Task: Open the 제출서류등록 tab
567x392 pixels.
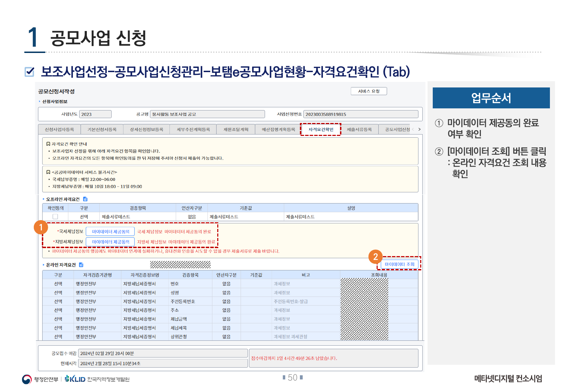Action: [359, 129]
